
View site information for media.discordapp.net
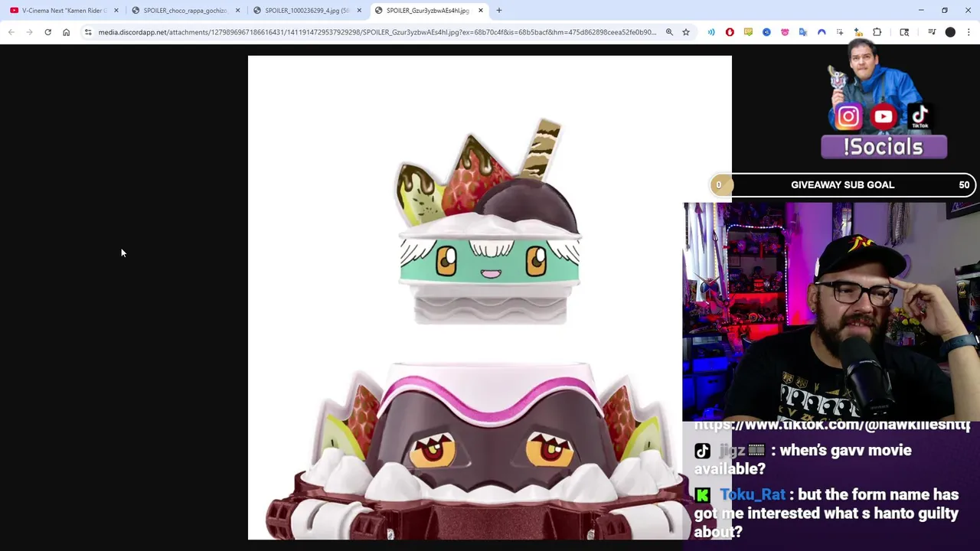(88, 32)
